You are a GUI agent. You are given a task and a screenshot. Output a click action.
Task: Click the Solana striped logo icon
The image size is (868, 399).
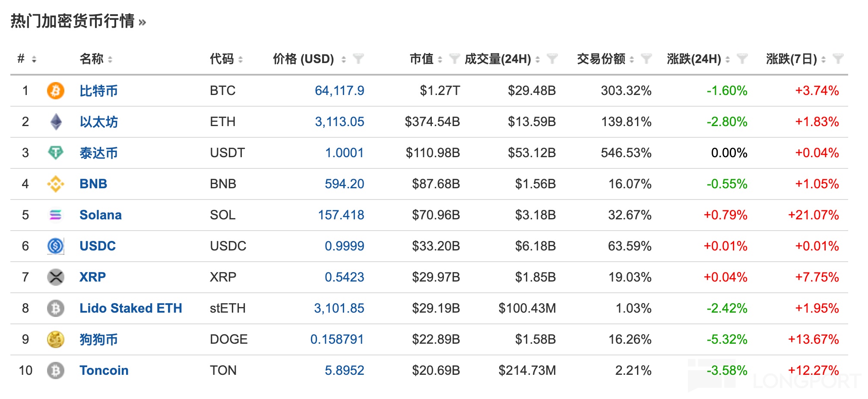(x=55, y=215)
